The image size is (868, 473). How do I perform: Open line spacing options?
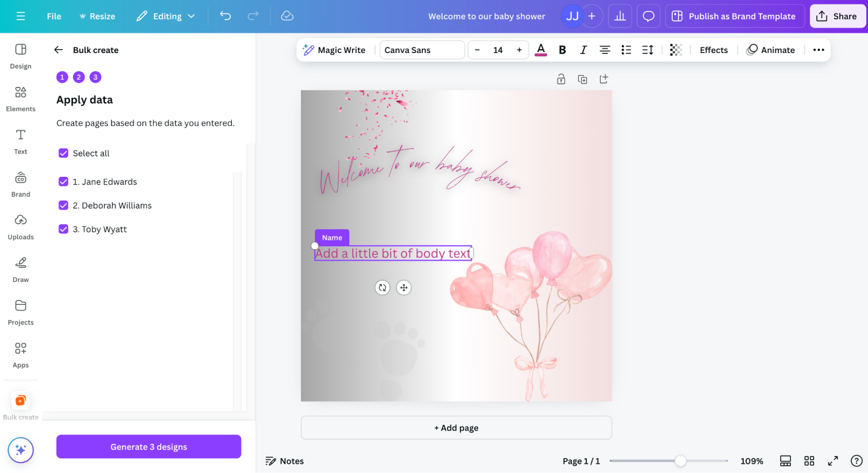(647, 50)
